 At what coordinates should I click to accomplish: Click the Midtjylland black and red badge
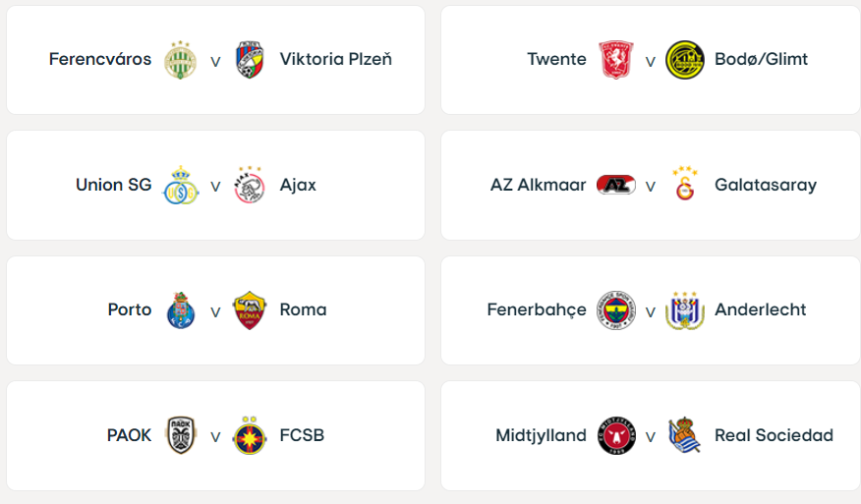(x=616, y=435)
